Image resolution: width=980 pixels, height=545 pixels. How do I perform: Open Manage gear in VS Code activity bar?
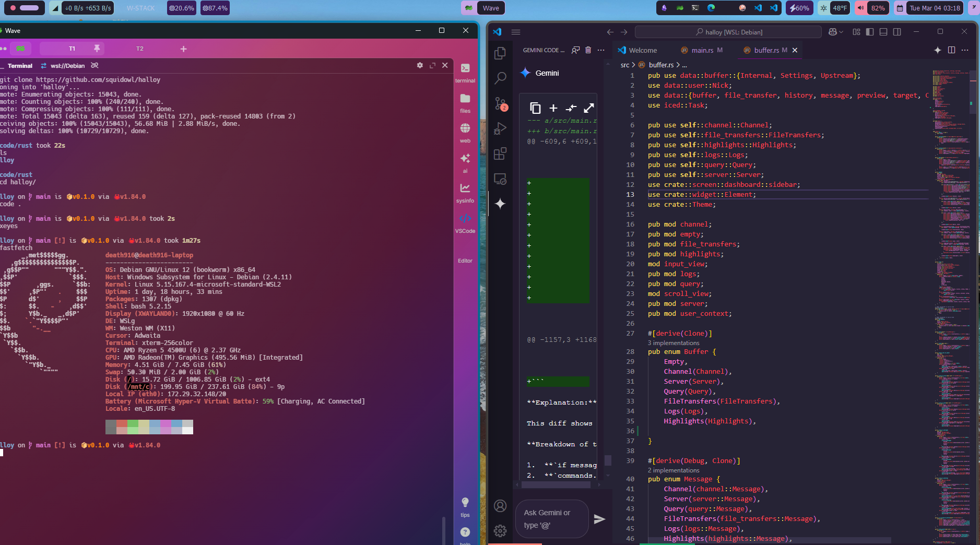pos(500,531)
